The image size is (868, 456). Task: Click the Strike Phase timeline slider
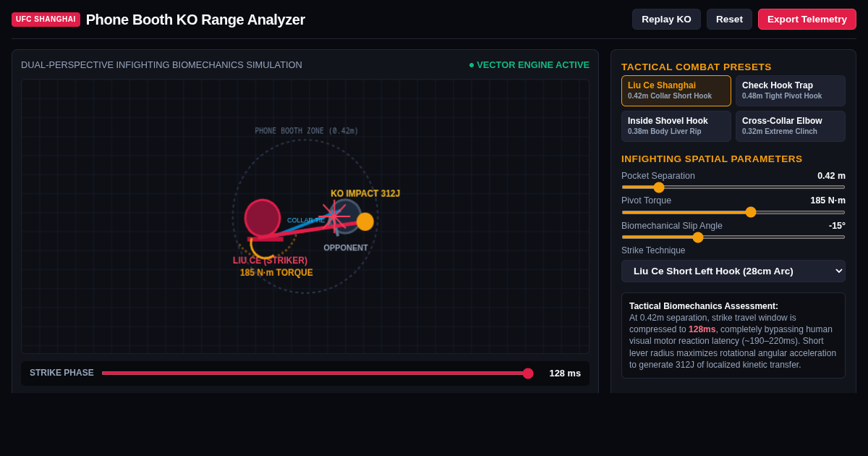pyautogui.click(x=318, y=373)
